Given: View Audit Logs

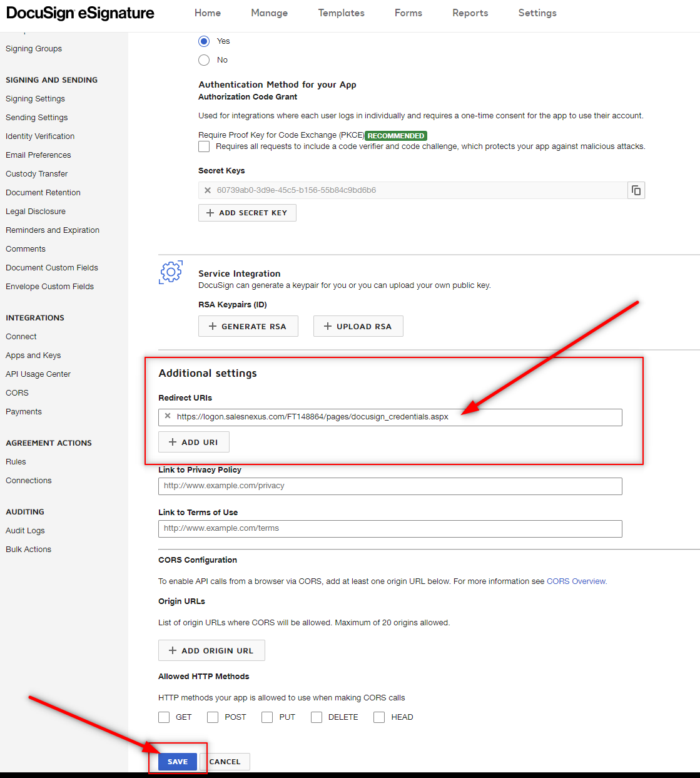Looking at the screenshot, I should pos(25,531).
